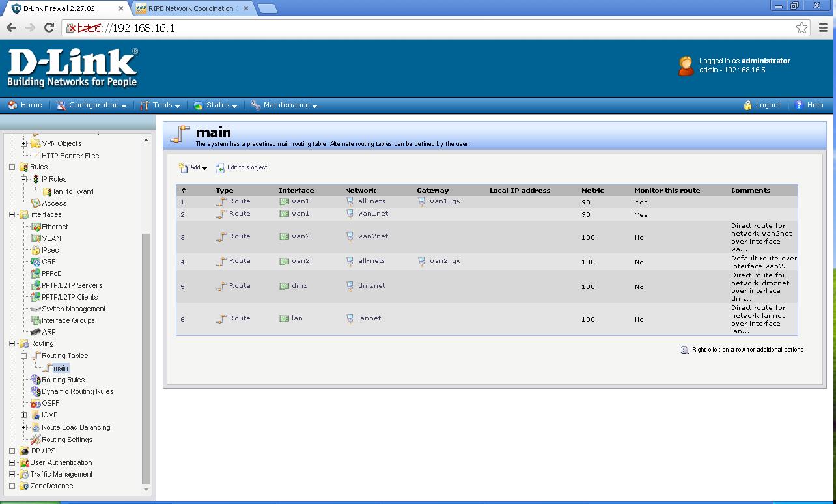
Task: Go to Home in the navigation bar
Action: [25, 105]
